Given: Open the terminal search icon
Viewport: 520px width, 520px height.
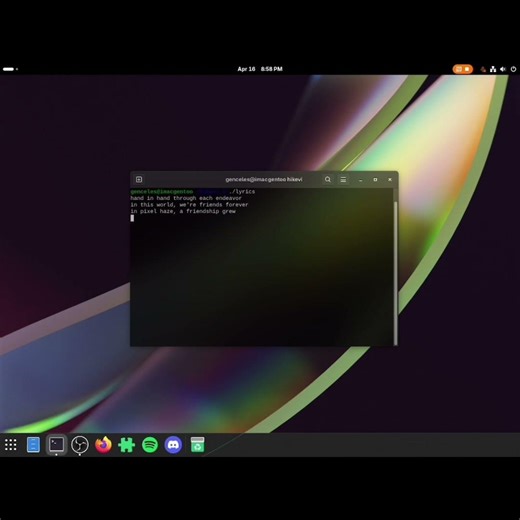Looking at the screenshot, I should tap(328, 179).
